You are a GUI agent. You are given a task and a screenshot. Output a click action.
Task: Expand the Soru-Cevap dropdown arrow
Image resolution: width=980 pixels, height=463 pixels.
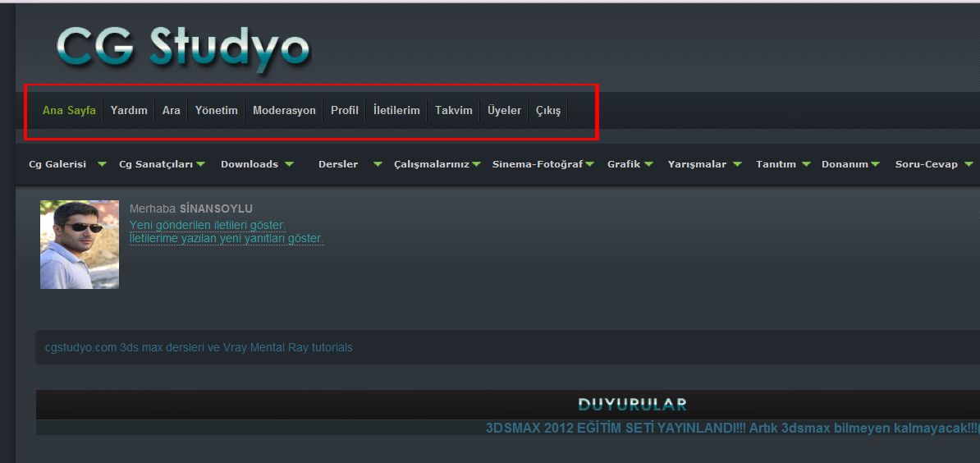pos(969,164)
